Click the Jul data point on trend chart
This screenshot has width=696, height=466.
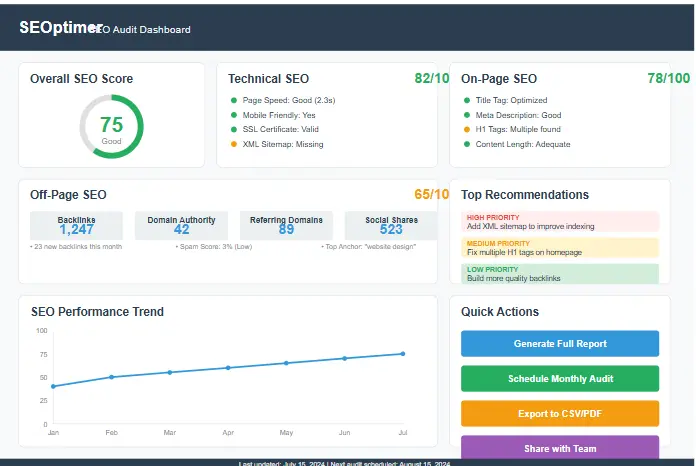pyautogui.click(x=403, y=354)
